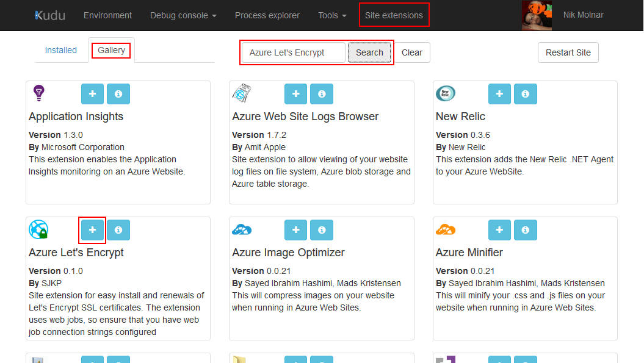Click the Azure Minifier title
The width and height of the screenshot is (644, 363).
469,253
